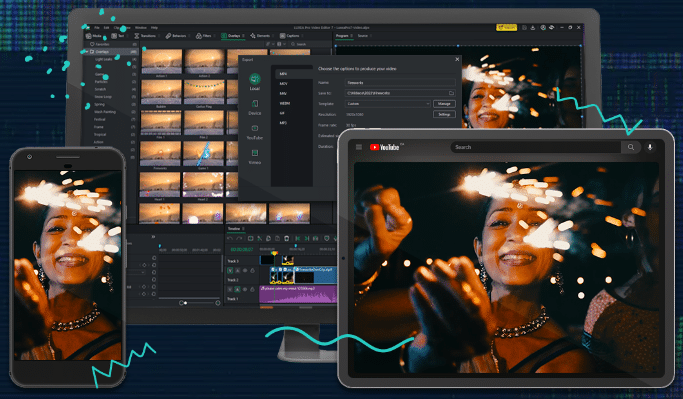Delete selection with Timeline trash icon
This screenshot has height=399, width=683.
pos(287,238)
